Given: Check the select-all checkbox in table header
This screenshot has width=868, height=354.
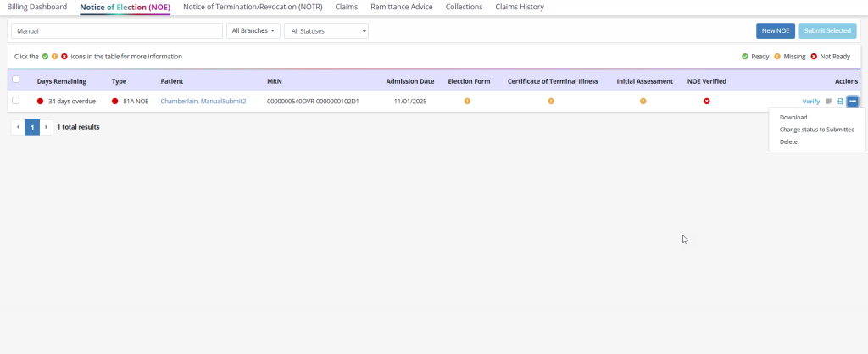Looking at the screenshot, I should click(x=15, y=80).
